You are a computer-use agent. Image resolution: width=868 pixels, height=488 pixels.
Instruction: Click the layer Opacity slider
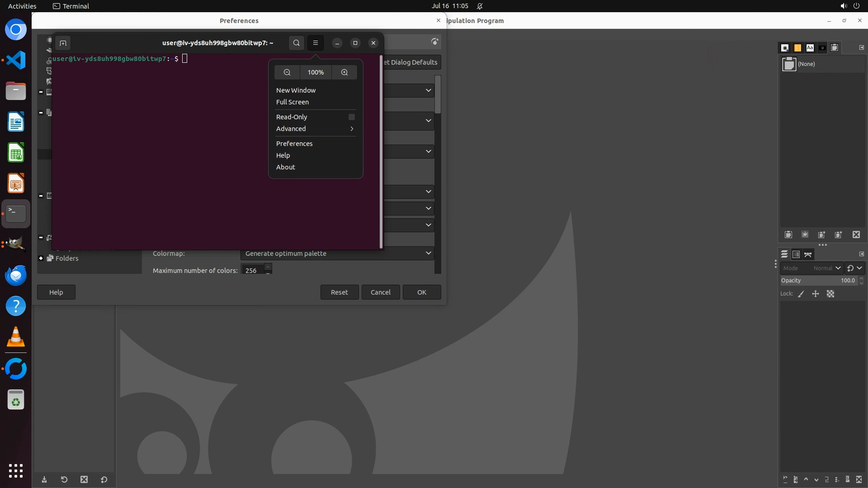818,281
